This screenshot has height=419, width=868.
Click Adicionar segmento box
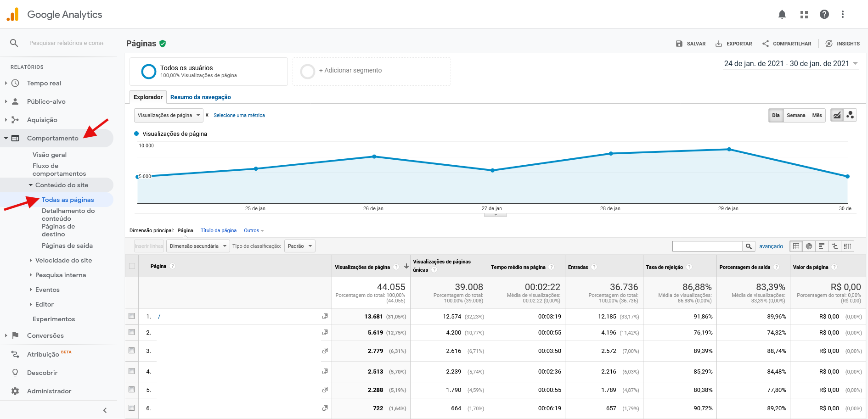tap(372, 71)
